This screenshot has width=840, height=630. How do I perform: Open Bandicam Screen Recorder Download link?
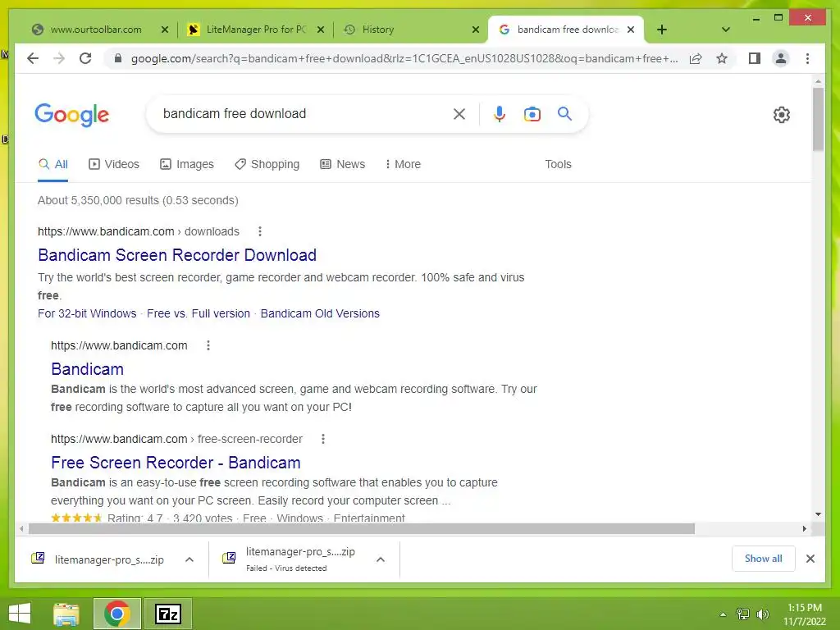point(177,255)
